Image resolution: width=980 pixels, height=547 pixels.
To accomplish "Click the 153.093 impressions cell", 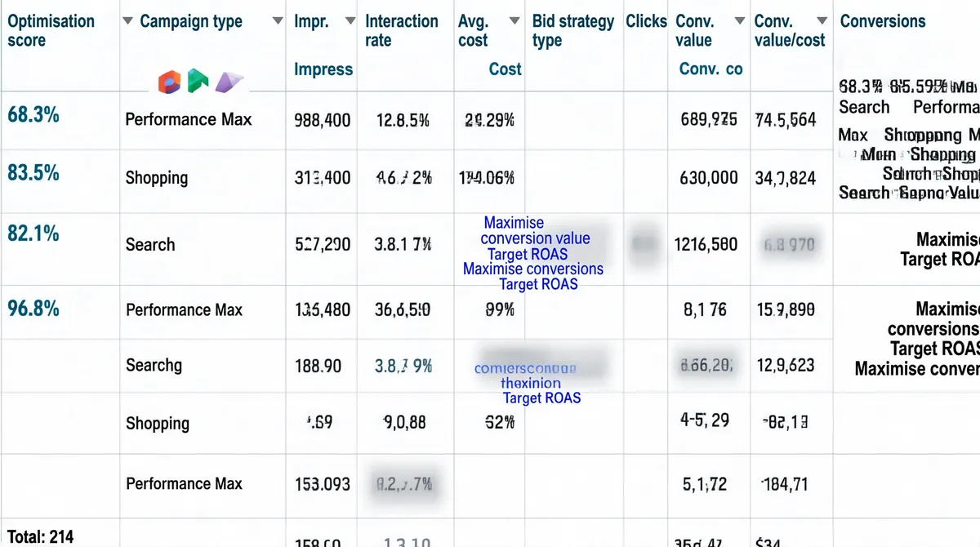I will coord(322,483).
